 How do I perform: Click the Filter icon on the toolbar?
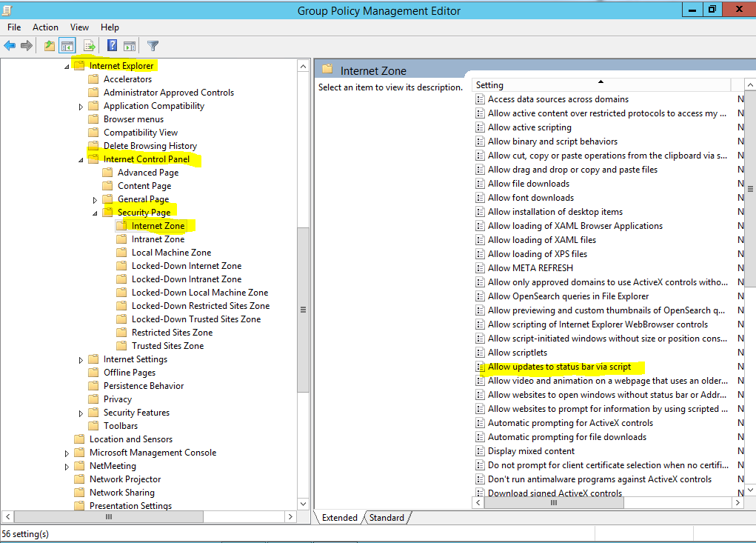pyautogui.click(x=152, y=45)
